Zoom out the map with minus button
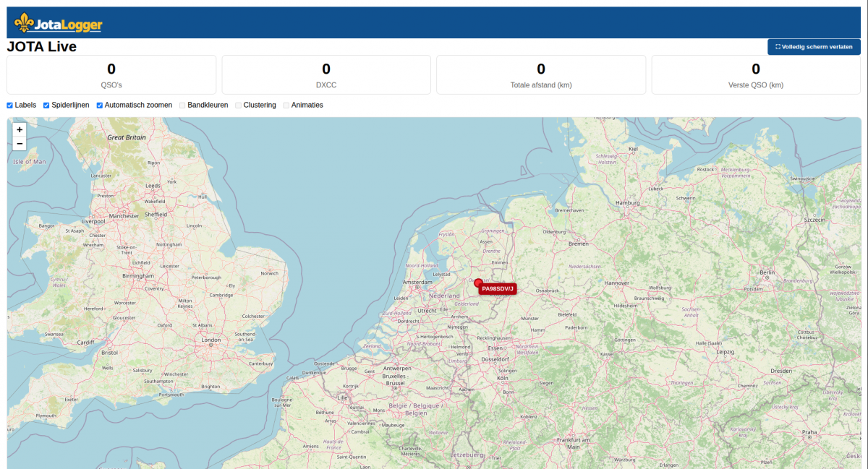 pos(20,144)
